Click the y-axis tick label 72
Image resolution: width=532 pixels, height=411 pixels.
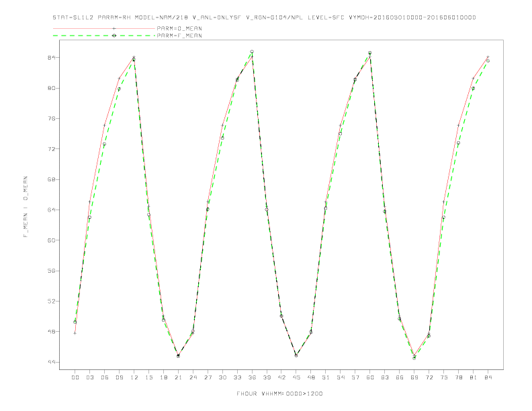click(51, 149)
